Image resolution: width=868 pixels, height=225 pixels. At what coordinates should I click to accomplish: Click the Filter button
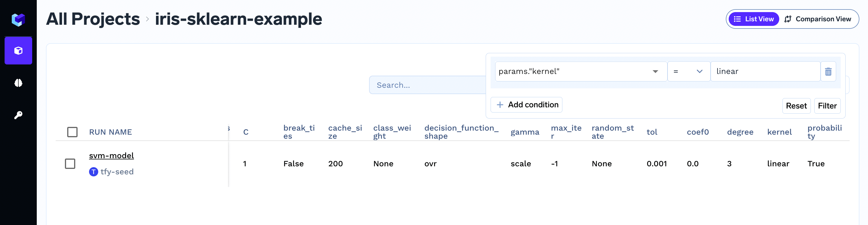[827, 106]
